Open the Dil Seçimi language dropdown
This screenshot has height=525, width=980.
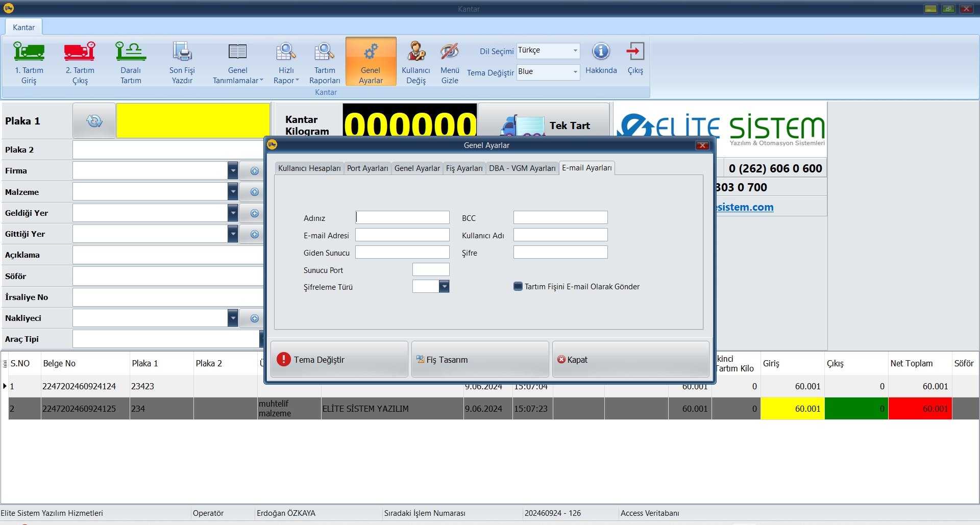[575, 51]
